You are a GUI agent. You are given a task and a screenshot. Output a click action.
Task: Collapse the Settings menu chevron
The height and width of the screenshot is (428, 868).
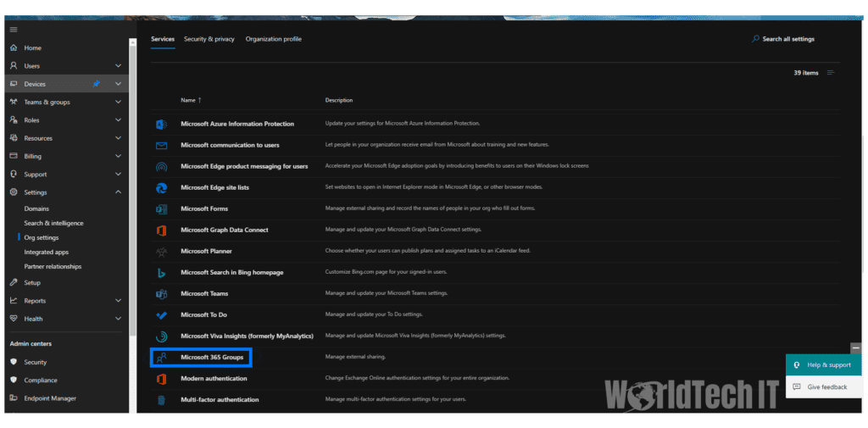coord(118,192)
